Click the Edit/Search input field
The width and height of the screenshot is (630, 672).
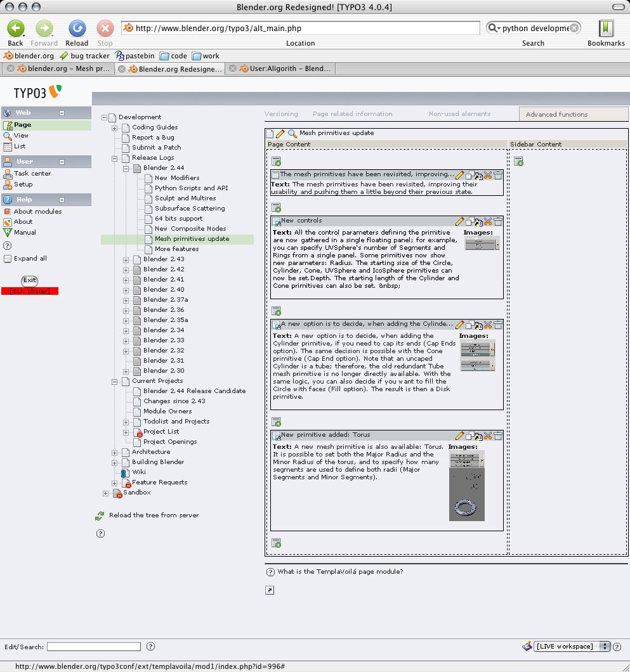click(94, 646)
